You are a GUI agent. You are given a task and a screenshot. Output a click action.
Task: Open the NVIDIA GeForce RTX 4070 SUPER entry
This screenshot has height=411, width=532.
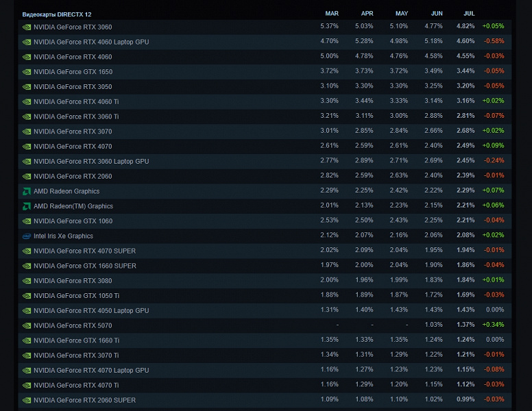pyautogui.click(x=84, y=251)
